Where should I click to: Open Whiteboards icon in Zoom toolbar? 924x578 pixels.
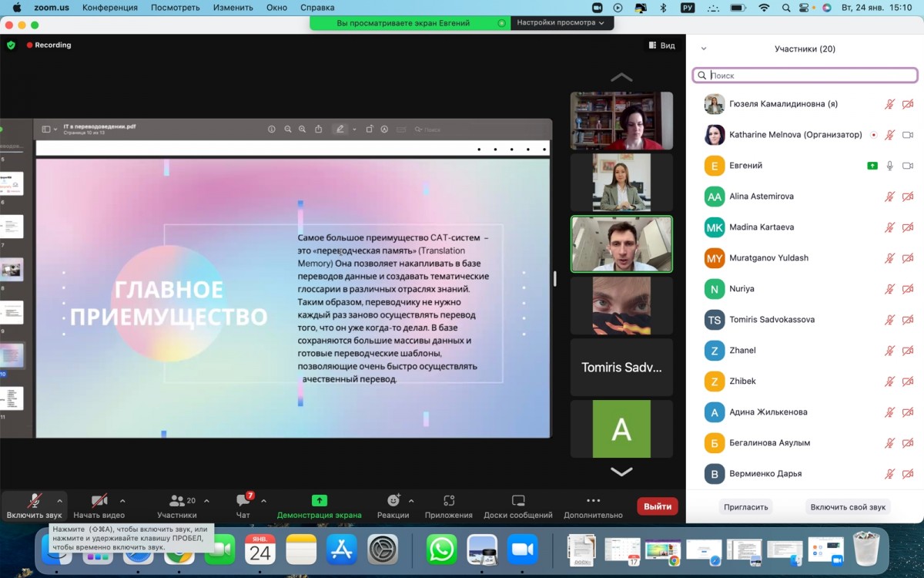(x=518, y=501)
